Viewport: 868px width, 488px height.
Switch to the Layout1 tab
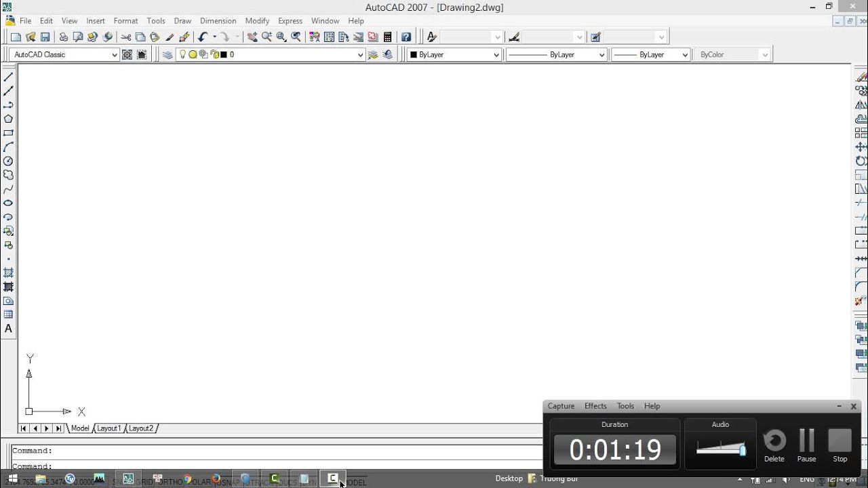coord(108,428)
